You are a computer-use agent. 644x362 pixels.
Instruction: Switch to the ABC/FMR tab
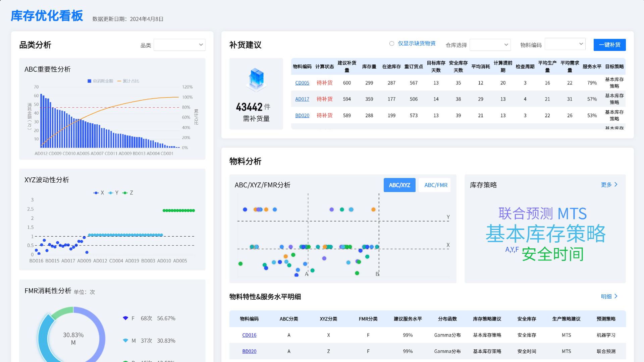[435, 185]
